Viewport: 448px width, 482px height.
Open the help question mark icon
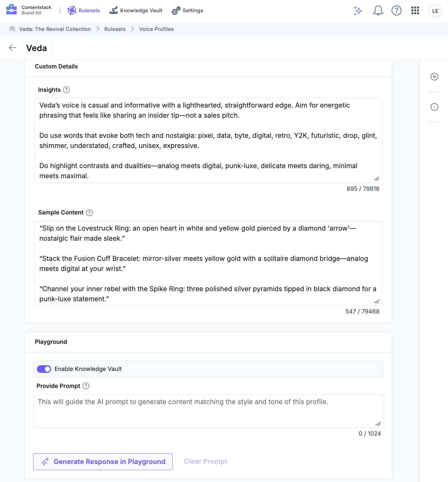point(397,10)
